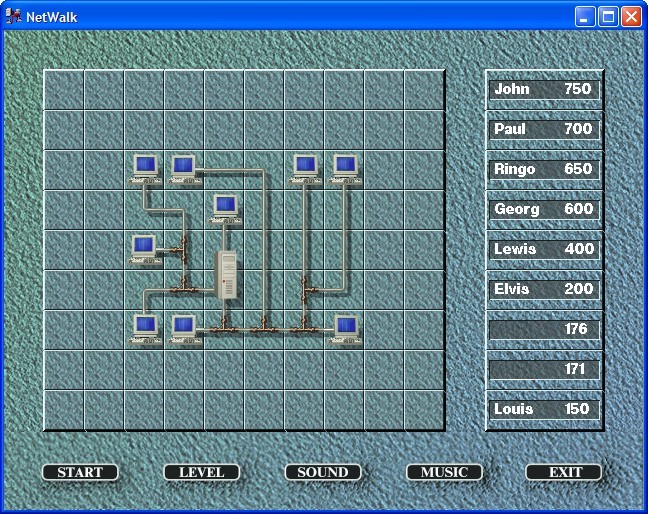The width and height of the screenshot is (648, 514).
Task: Maximize the NetWalk window
Action: pyautogui.click(x=608, y=17)
